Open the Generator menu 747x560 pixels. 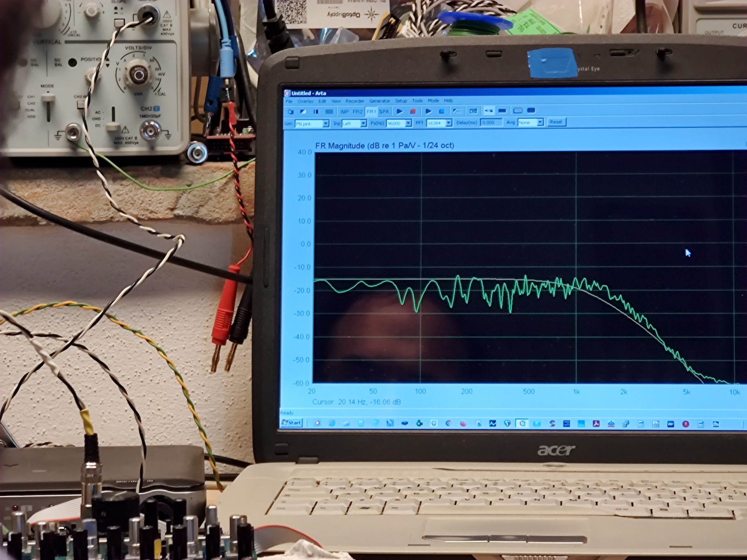(x=379, y=101)
